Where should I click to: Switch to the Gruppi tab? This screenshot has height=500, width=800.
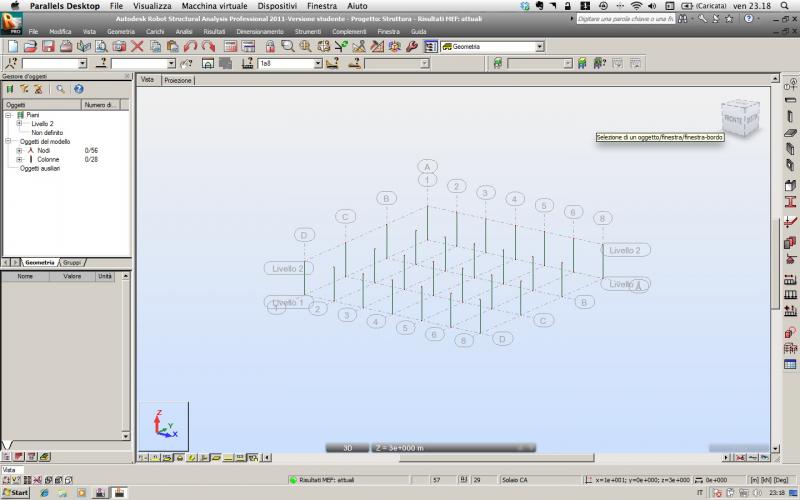tap(71, 262)
